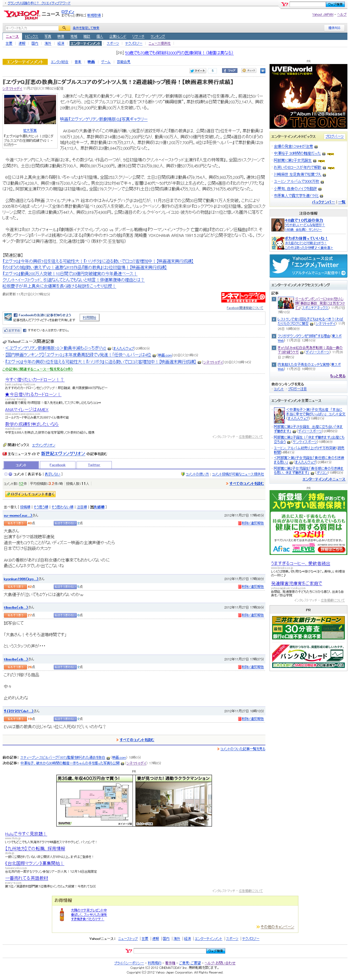Screen dimensions: 350x980
Task: Choose 表示しない to hide comments
Action: [x=53, y=474]
